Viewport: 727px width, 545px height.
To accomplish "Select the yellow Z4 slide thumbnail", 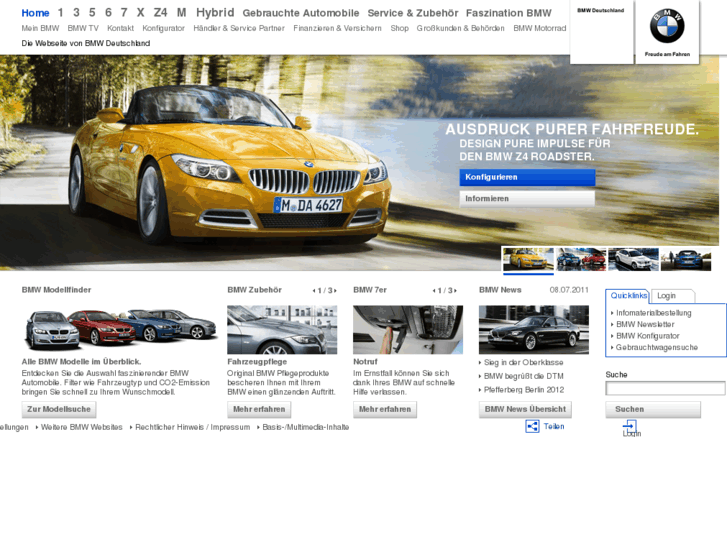I will tap(528, 259).
